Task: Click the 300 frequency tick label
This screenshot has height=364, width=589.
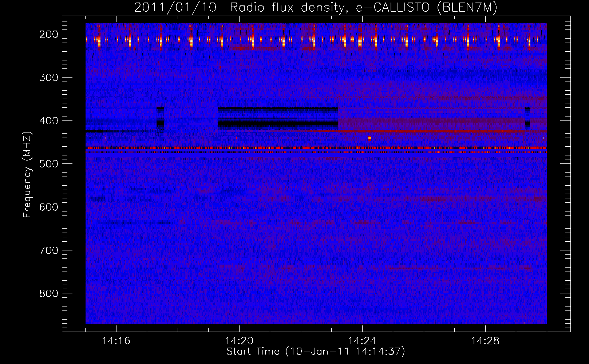Action: coord(49,78)
